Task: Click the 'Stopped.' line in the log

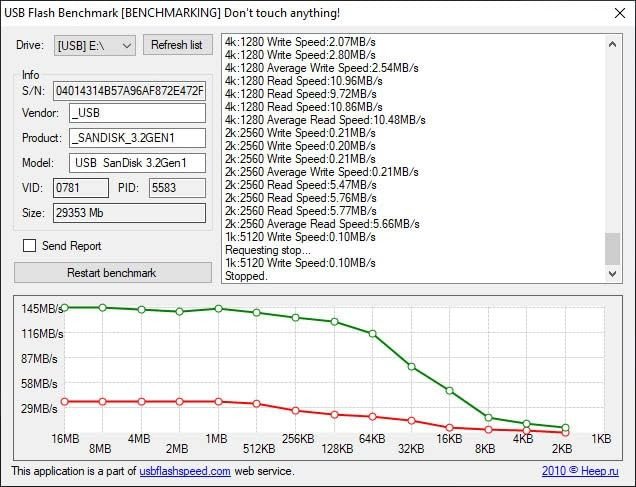Action: pos(246,276)
